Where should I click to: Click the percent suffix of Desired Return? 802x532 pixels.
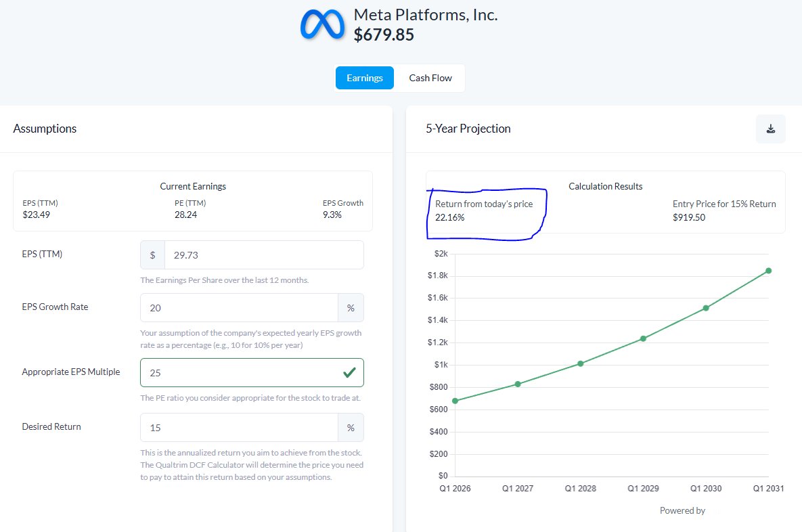351,428
